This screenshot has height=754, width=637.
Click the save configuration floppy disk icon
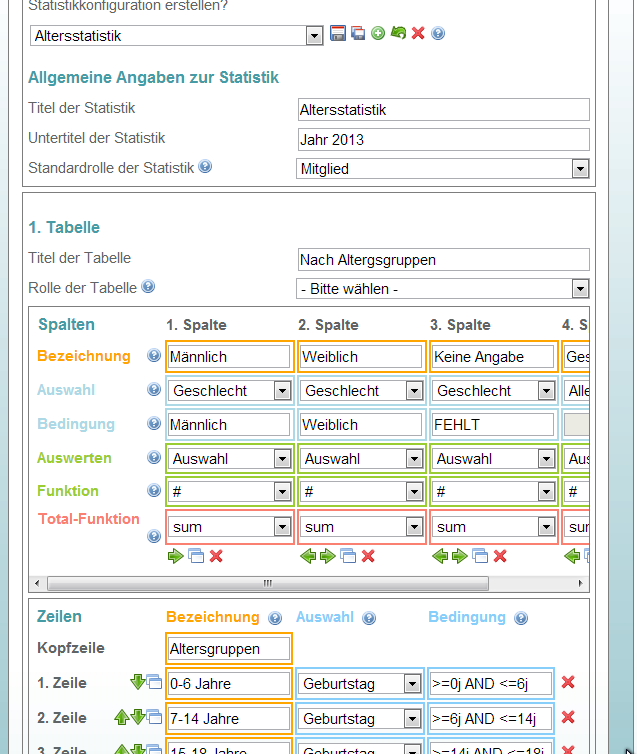click(x=338, y=34)
